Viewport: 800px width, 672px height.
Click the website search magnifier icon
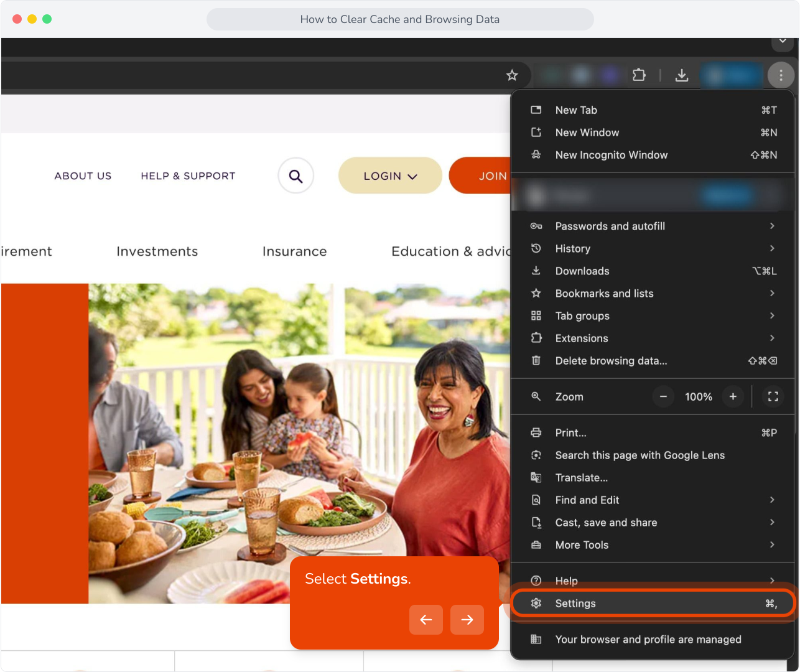click(x=296, y=176)
